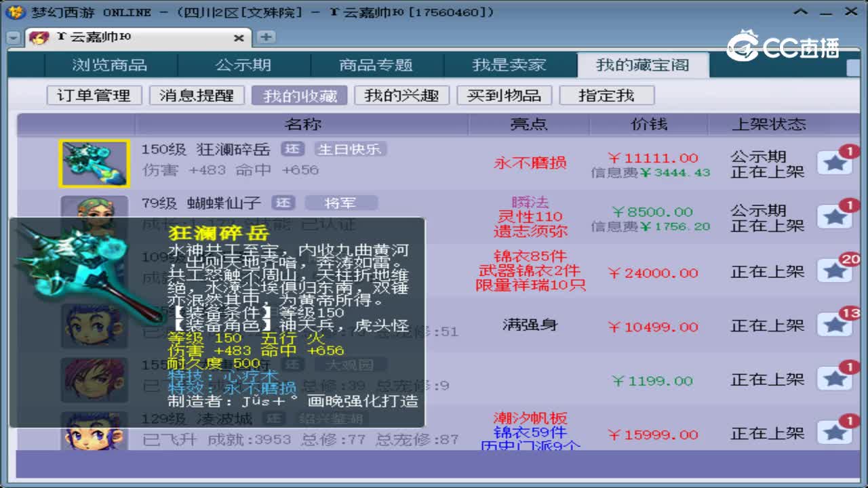Click the 还 tag beside 蝴蝶仙子
Image resolution: width=868 pixels, height=488 pixels.
tap(283, 203)
